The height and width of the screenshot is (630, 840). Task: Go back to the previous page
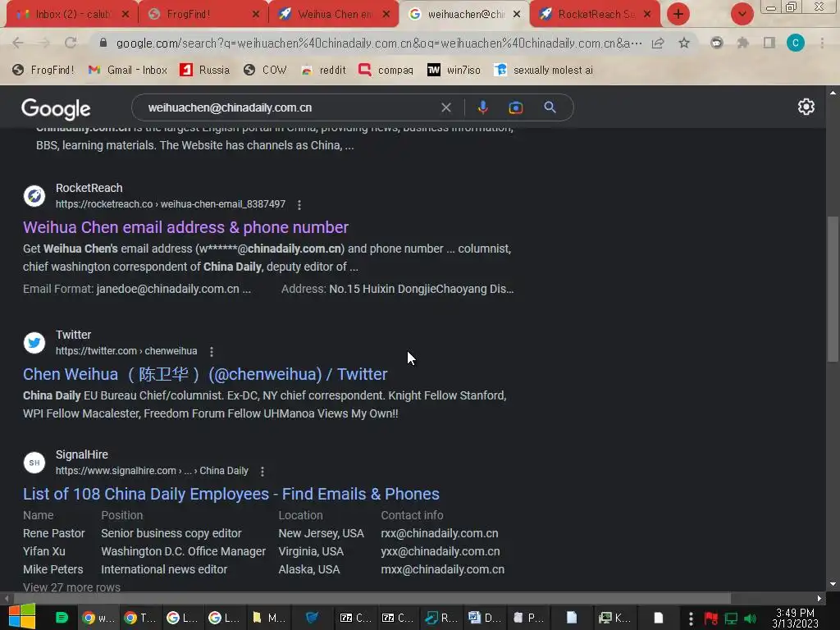(x=18, y=43)
